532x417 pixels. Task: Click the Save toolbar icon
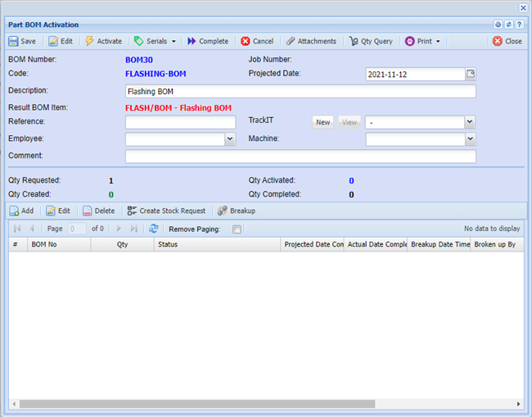[x=14, y=41]
